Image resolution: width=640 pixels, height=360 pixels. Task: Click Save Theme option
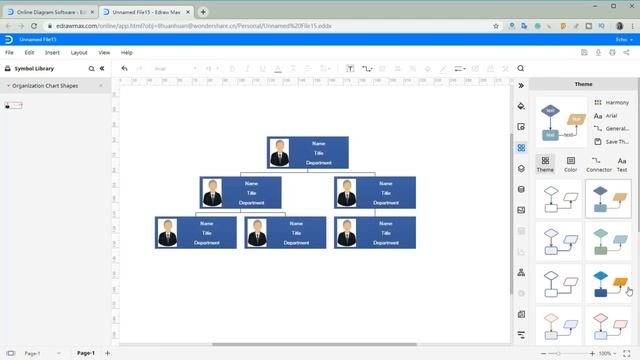coord(611,142)
